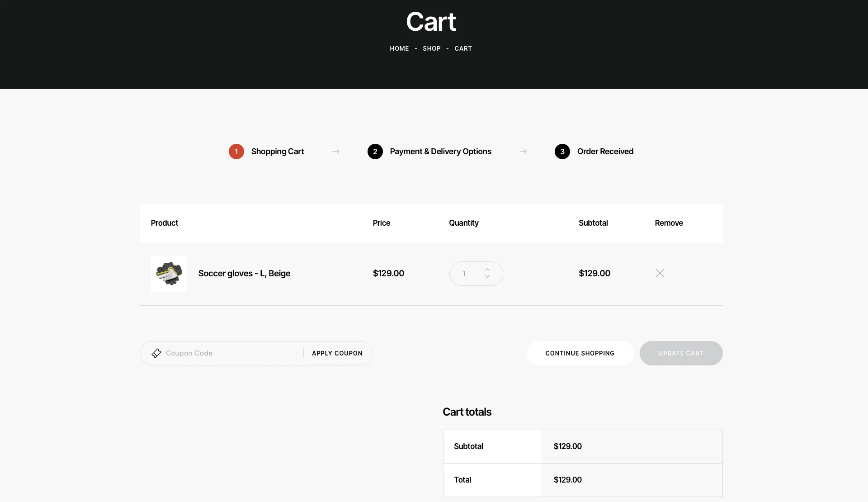The width and height of the screenshot is (868, 502).
Task: Go to Payment & Delivery Options step
Action: coord(440,152)
